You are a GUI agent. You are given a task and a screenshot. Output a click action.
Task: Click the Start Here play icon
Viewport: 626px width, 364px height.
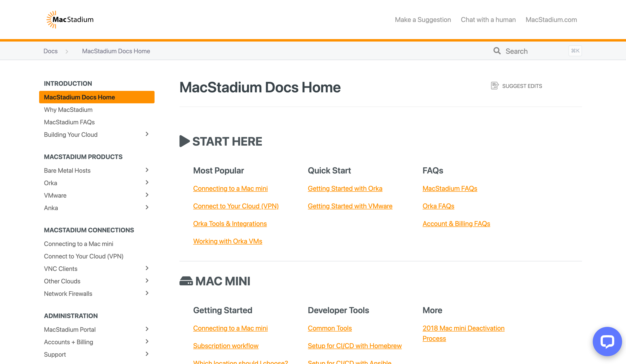[x=185, y=141]
